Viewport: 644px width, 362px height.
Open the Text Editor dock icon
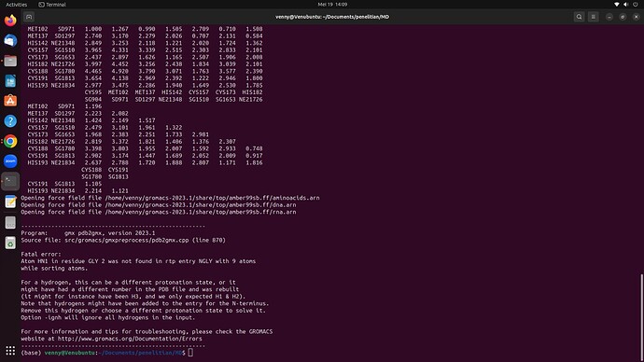tap(10, 202)
